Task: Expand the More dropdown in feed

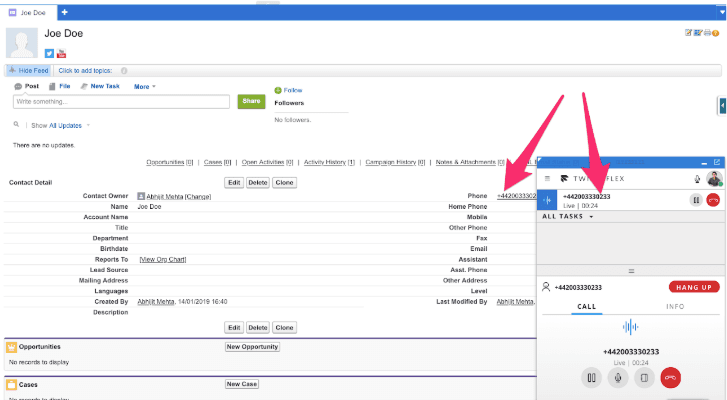Action: click(145, 87)
